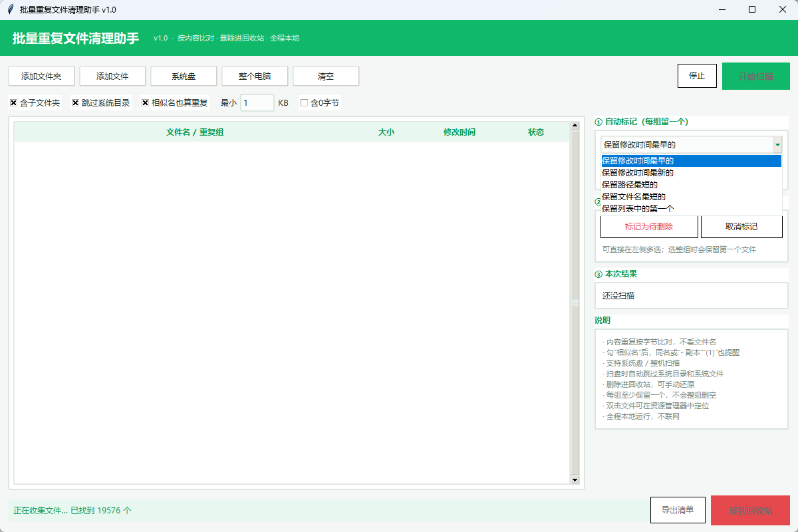
Task: Select 保留修改时间最新的 option
Action: tap(691, 172)
